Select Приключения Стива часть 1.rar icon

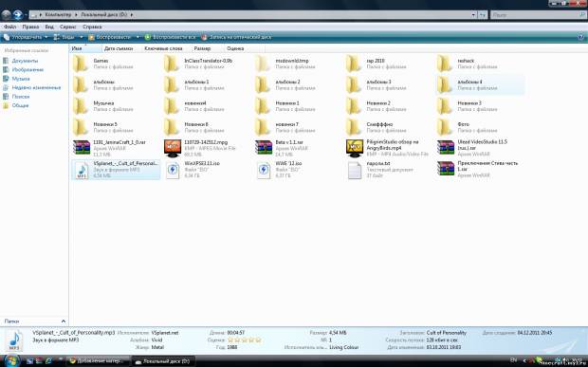446,169
